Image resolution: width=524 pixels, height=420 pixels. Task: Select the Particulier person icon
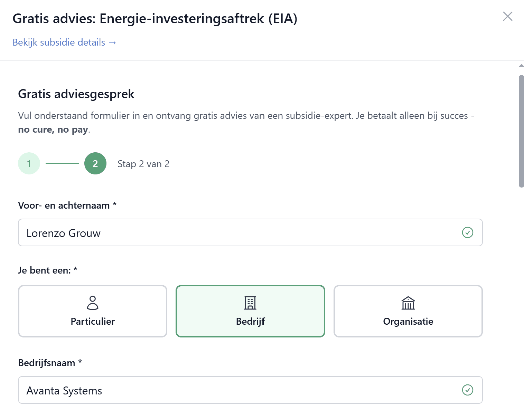pos(92,303)
